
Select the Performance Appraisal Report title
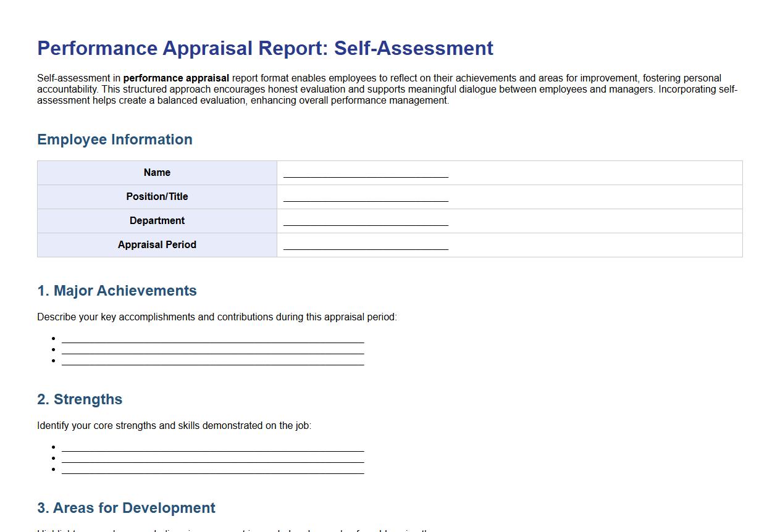[x=265, y=48]
